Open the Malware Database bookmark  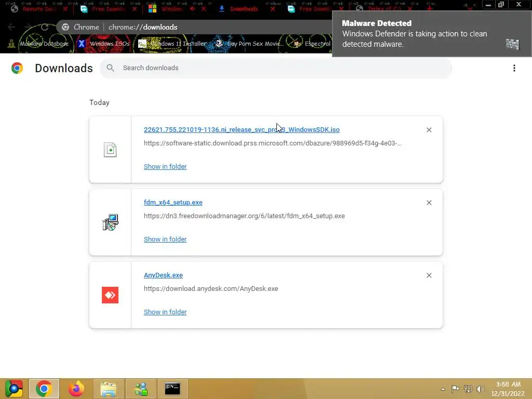pos(38,44)
